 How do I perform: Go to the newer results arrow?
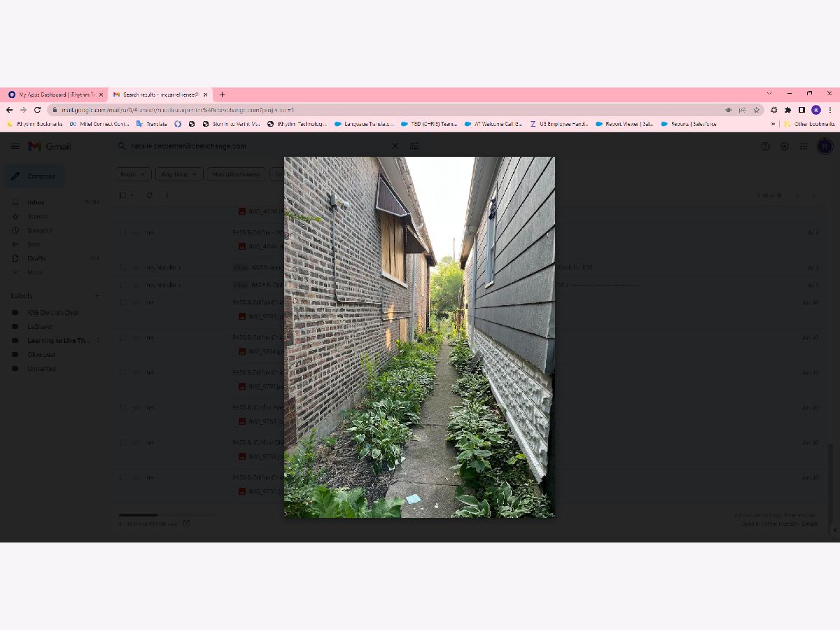point(797,195)
